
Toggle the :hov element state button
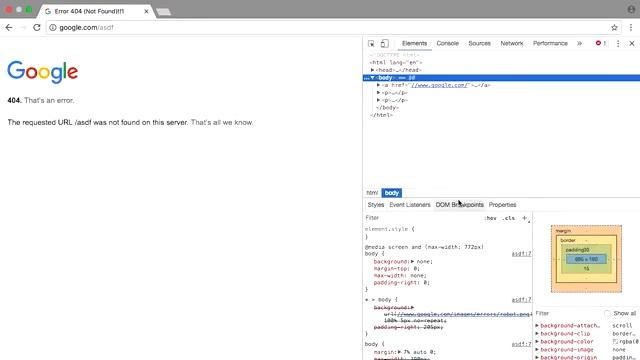pyautogui.click(x=491, y=218)
